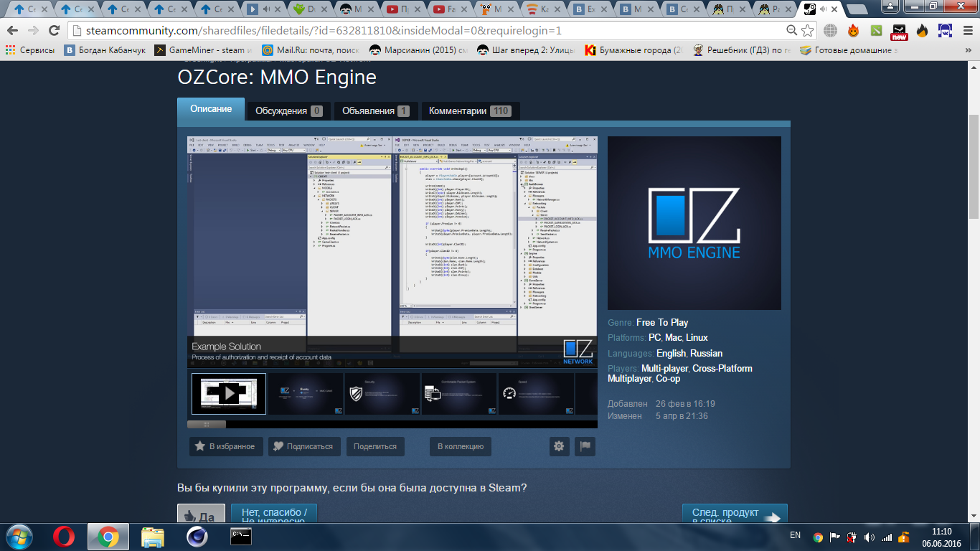Go back using the browser back arrow

(14, 31)
